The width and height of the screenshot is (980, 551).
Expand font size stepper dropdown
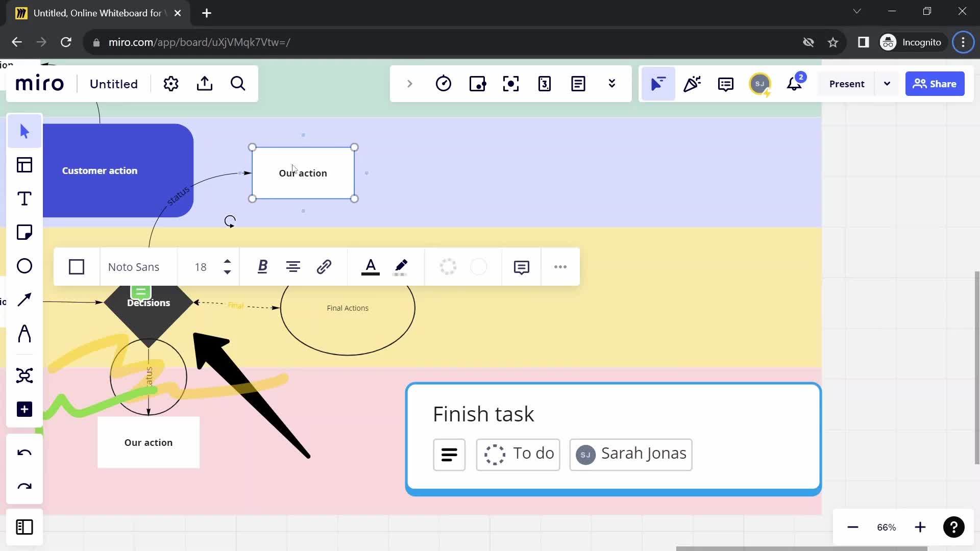(228, 266)
